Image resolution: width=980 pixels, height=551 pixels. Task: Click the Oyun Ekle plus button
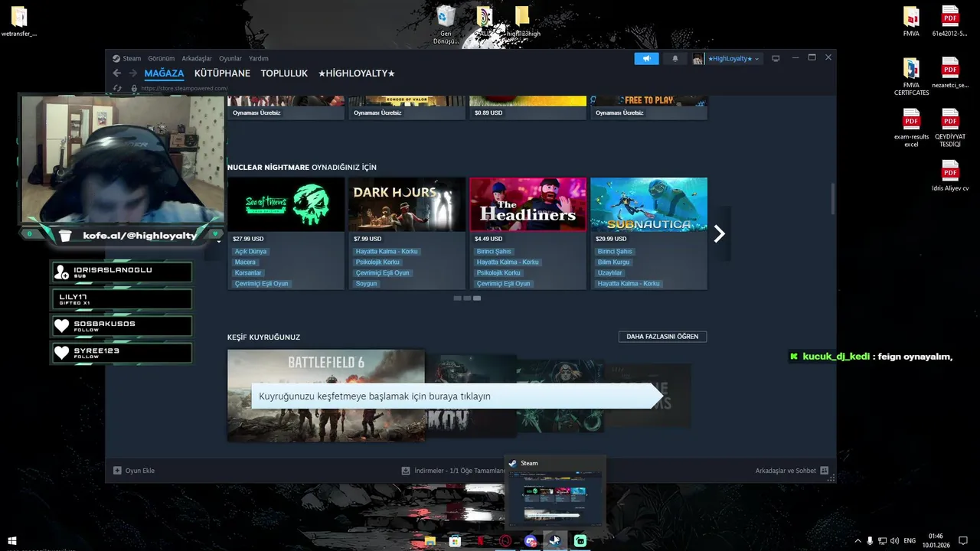coord(134,471)
